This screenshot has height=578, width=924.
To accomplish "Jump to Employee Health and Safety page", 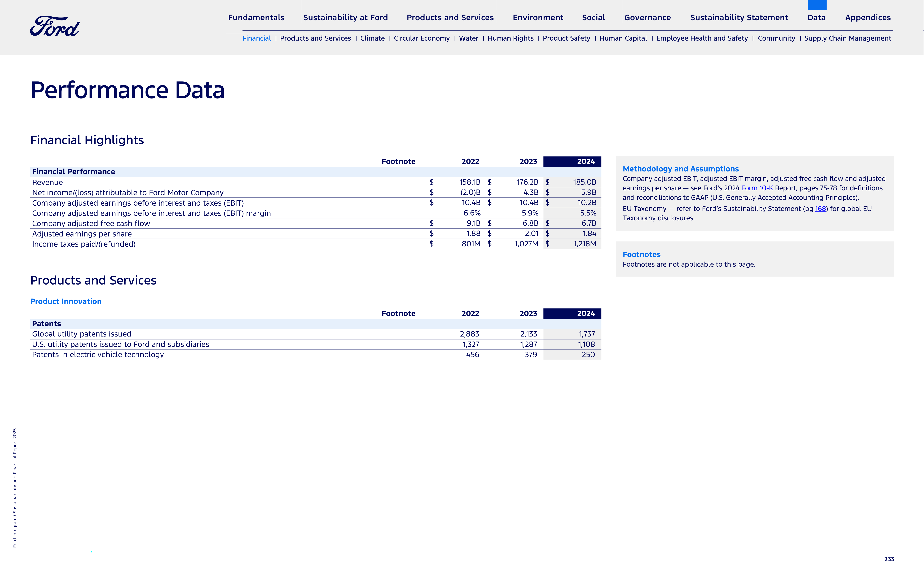I will click(x=702, y=38).
